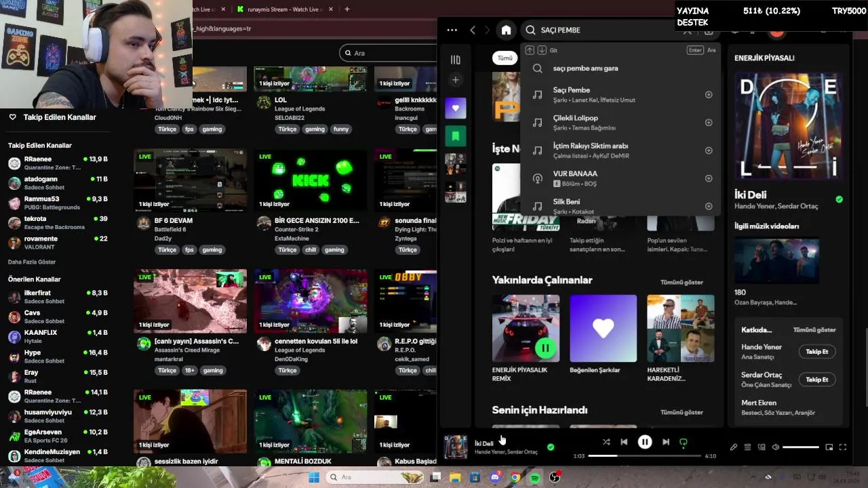Click the funny tag under the LOL stream
The height and width of the screenshot is (488, 868).
pos(341,129)
